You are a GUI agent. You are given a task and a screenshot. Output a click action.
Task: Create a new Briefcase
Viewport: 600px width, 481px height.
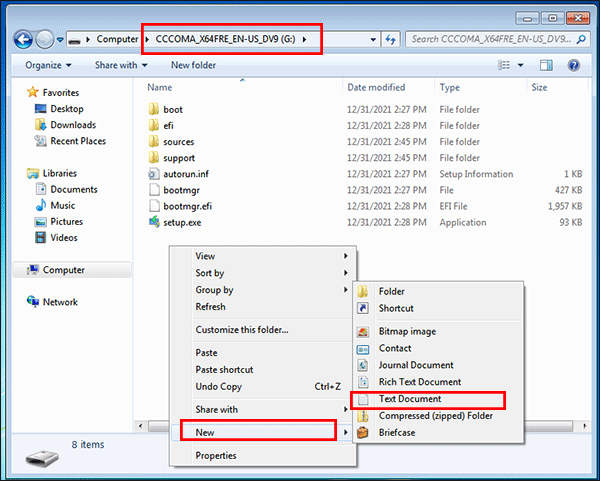pyautogui.click(x=438, y=432)
